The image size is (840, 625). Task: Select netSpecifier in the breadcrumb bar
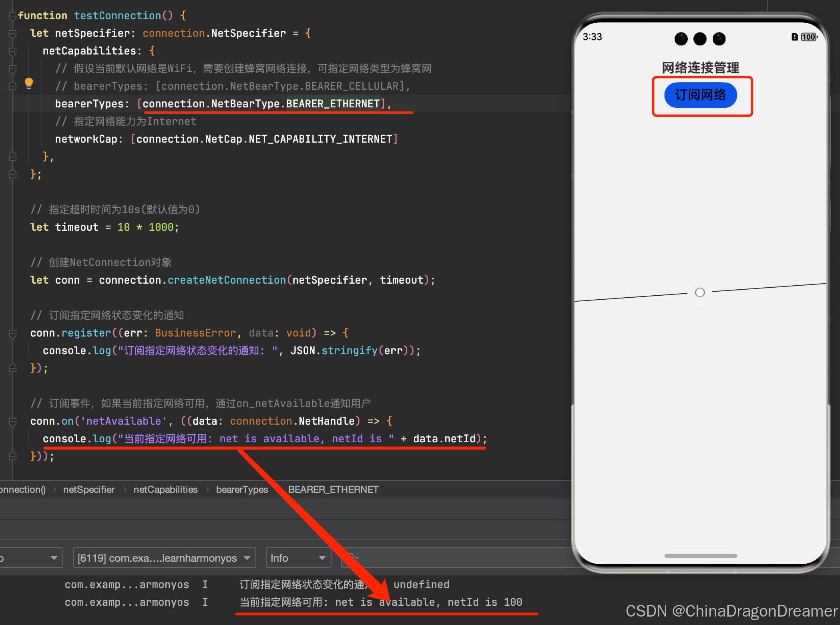click(89, 490)
